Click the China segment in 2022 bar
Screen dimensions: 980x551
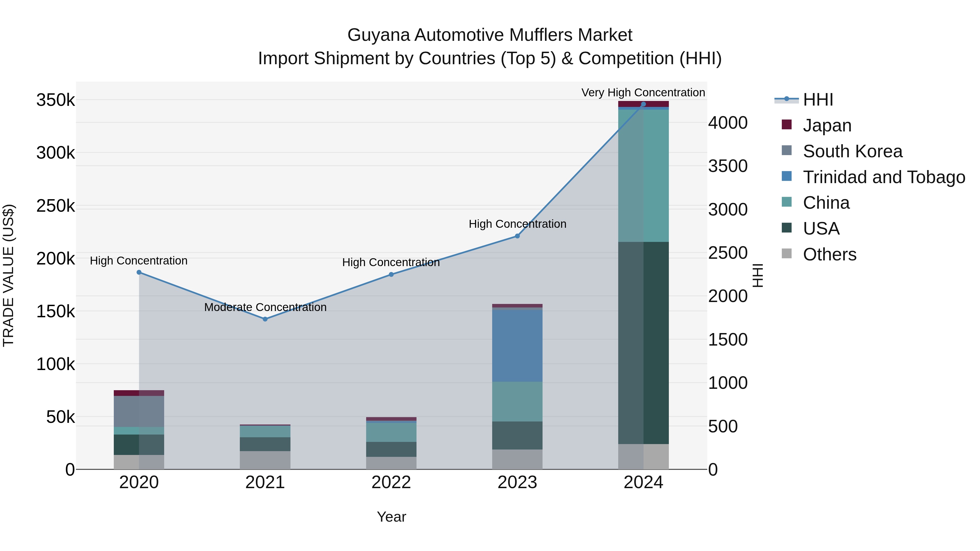click(x=391, y=432)
